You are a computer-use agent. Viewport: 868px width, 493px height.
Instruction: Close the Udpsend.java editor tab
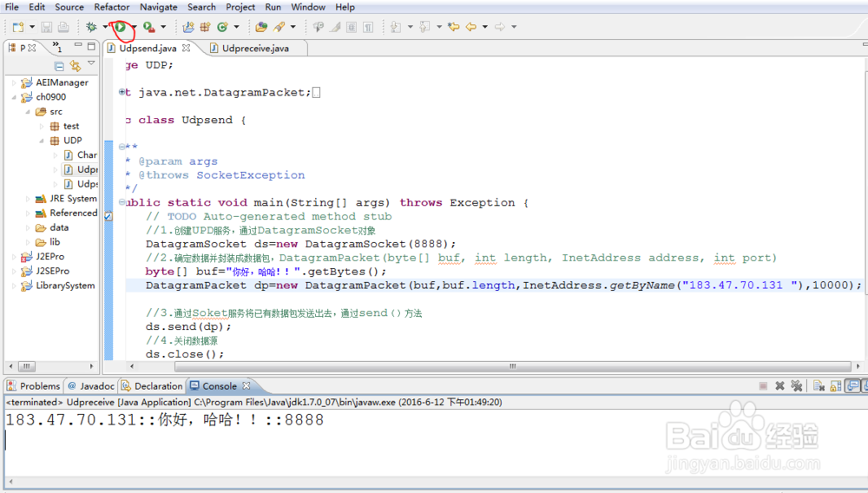click(187, 48)
